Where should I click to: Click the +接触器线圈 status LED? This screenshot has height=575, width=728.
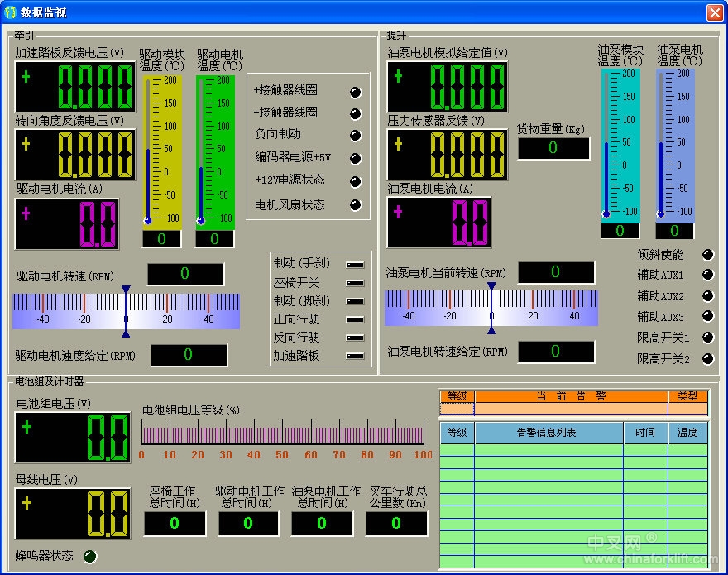[356, 93]
